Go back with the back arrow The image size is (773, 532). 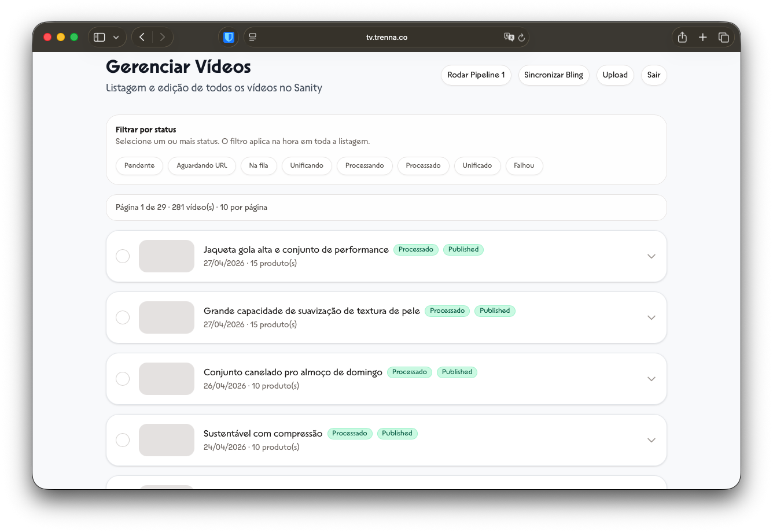(x=142, y=37)
